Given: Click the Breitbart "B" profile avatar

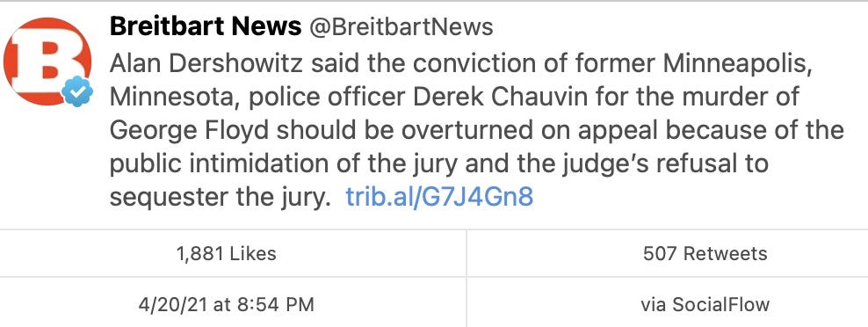Looking at the screenshot, I should coord(47,61).
